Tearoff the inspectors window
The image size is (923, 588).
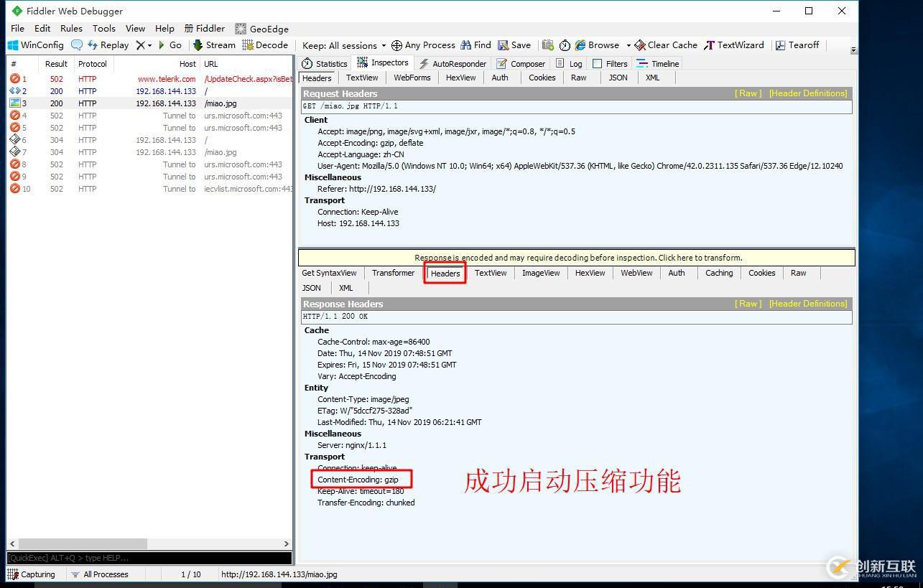pos(797,45)
